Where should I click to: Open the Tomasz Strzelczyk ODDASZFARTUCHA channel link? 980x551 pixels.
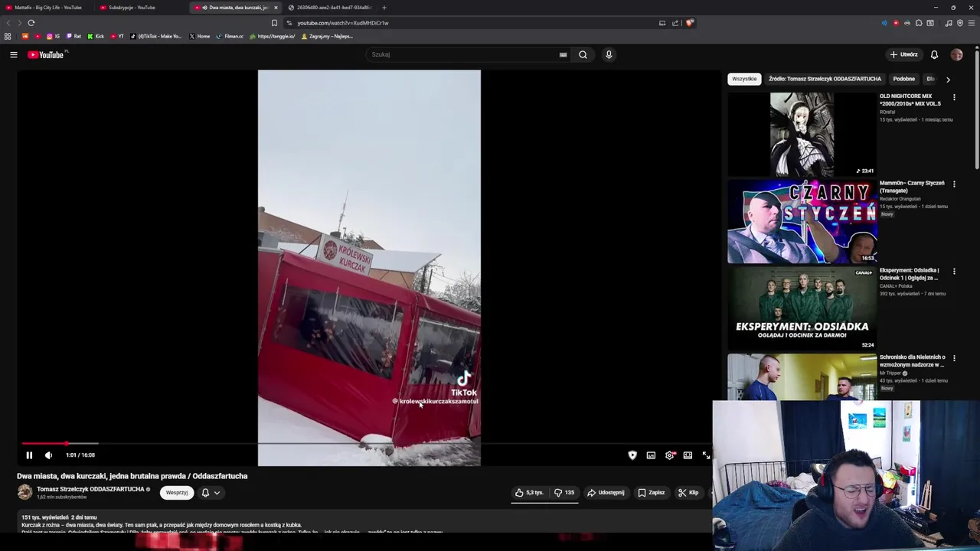[x=90, y=489]
